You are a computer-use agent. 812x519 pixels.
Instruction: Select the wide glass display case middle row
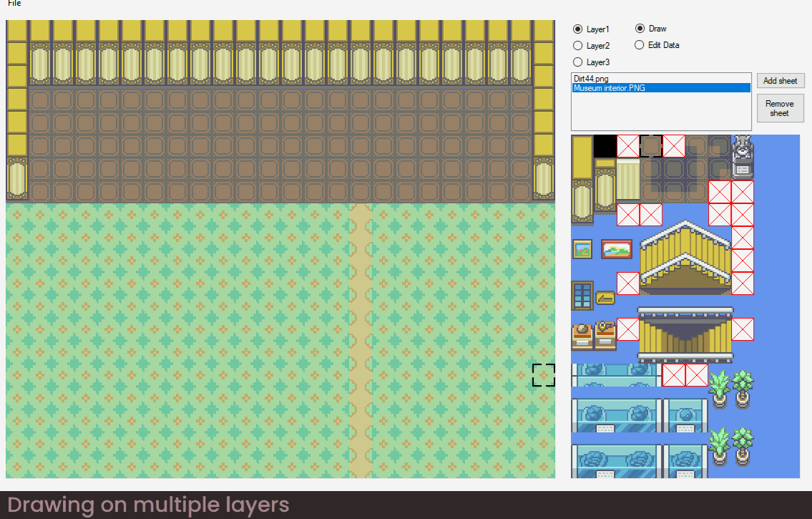point(617,415)
